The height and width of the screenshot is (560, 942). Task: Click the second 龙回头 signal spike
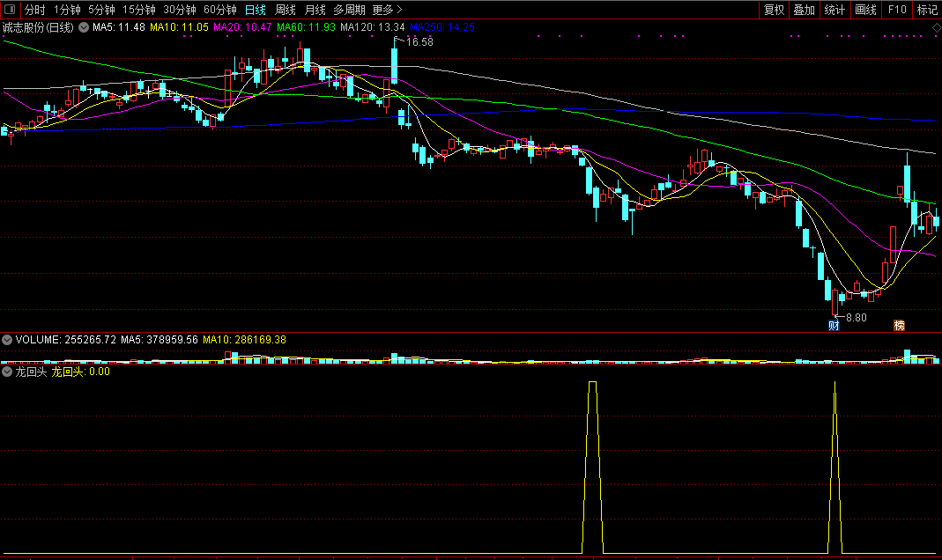(835, 467)
